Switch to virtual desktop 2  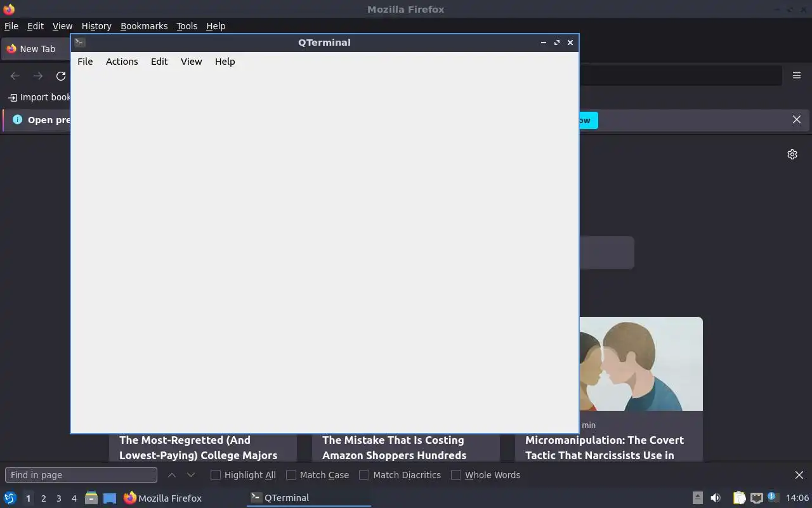(x=43, y=498)
